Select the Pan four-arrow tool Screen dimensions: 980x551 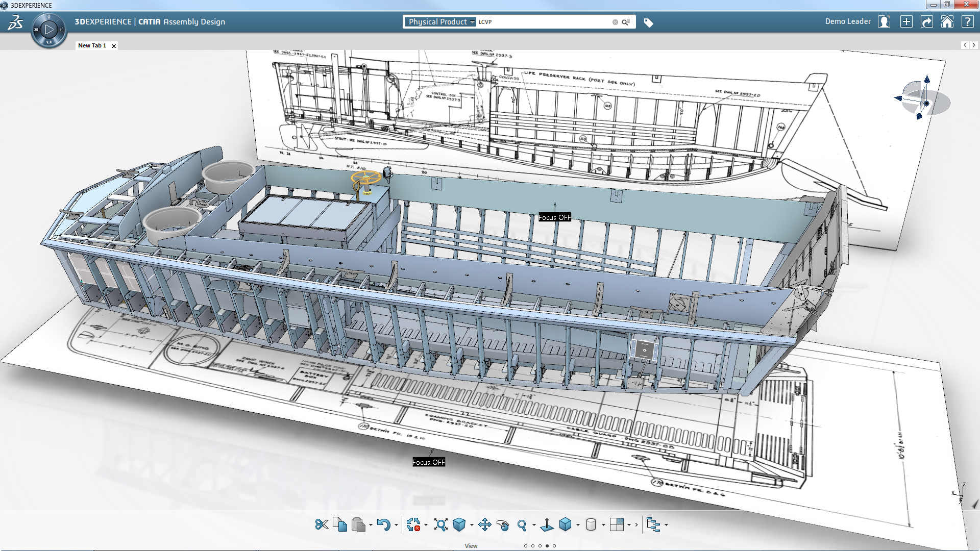(485, 524)
